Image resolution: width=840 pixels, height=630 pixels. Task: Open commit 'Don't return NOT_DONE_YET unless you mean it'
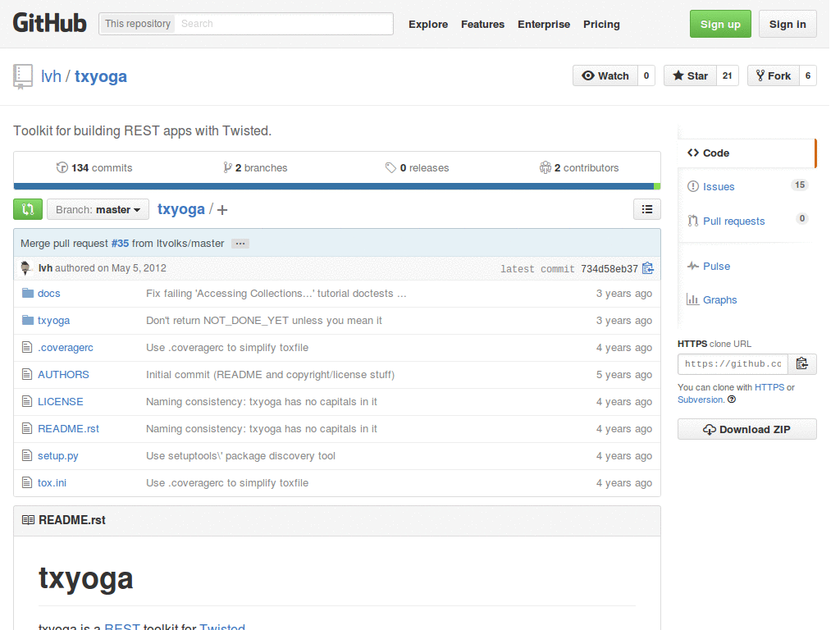264,321
